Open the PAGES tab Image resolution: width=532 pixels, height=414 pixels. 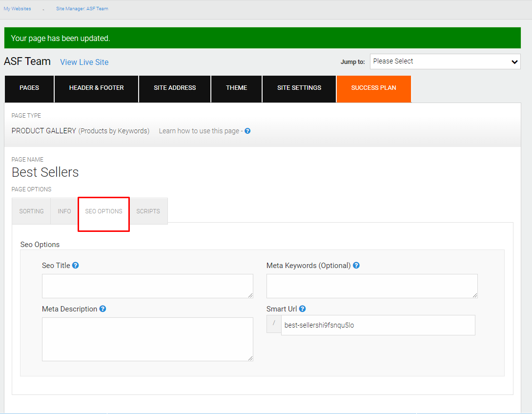click(x=29, y=88)
